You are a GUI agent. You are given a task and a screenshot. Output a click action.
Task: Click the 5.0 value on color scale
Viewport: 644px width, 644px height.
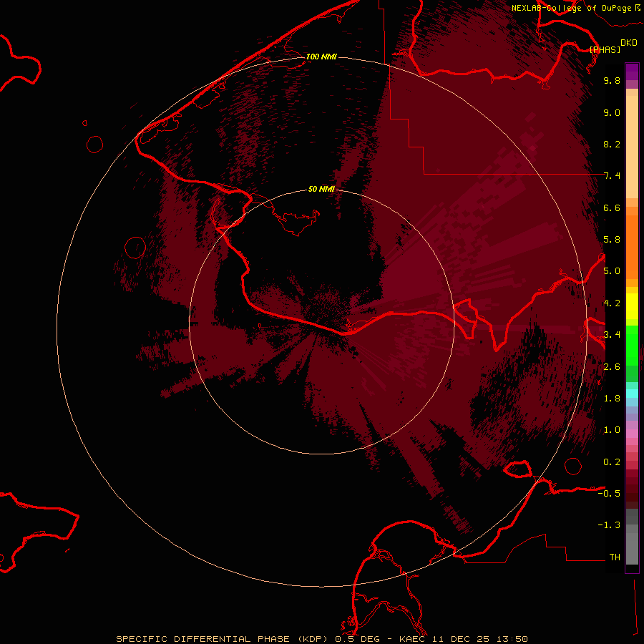pyautogui.click(x=612, y=271)
